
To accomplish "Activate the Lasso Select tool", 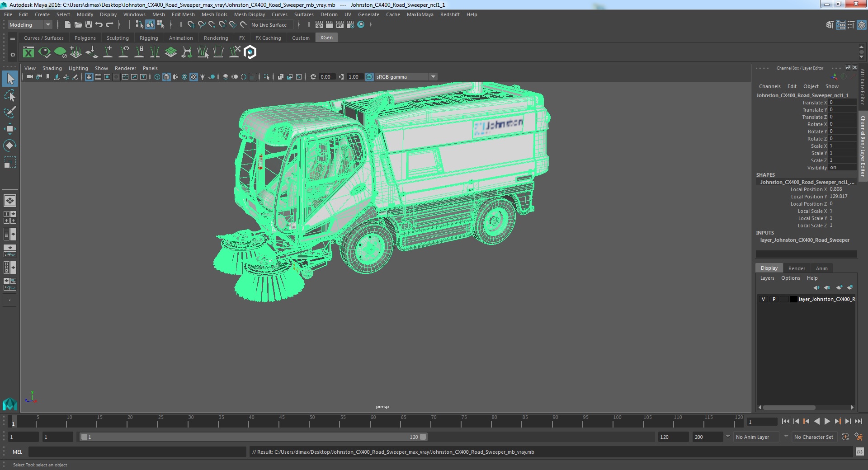I will pyautogui.click(x=10, y=96).
